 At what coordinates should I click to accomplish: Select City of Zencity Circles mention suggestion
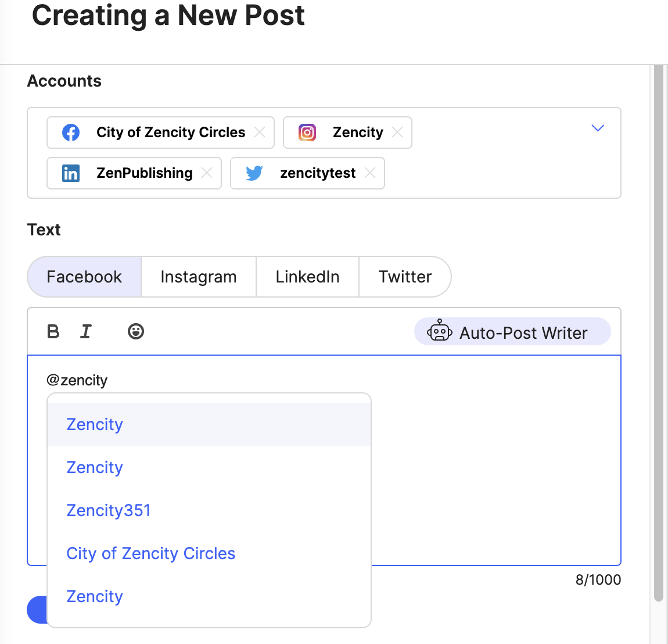click(209, 554)
